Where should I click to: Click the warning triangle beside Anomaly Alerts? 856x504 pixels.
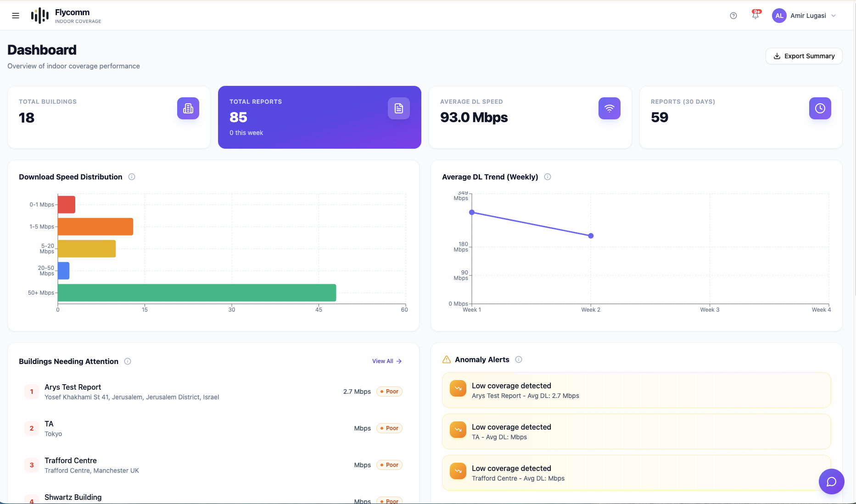coord(446,359)
